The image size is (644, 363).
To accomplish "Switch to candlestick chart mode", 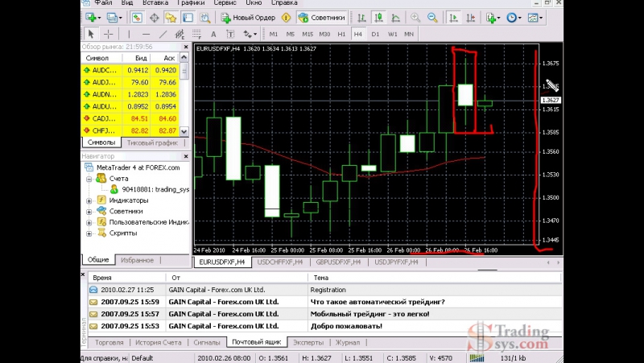I will tap(378, 18).
